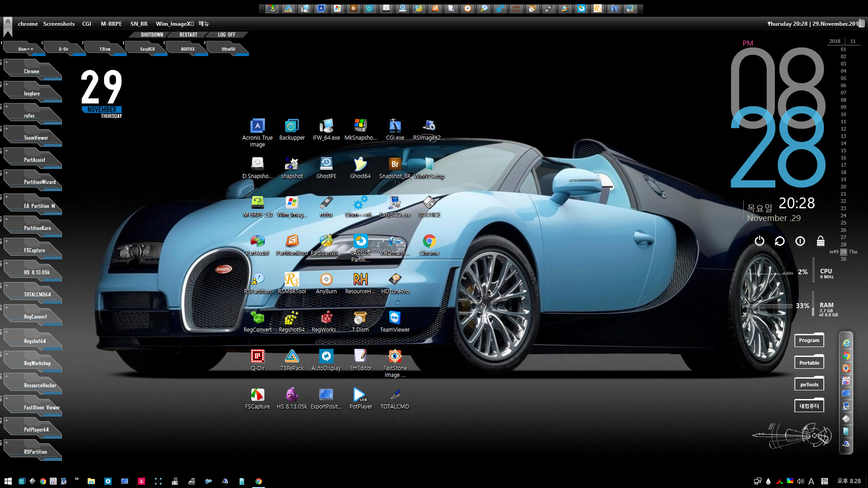The height and width of the screenshot is (488, 868).
Task: Click the Dism++ tab button
Action: [x=25, y=49]
